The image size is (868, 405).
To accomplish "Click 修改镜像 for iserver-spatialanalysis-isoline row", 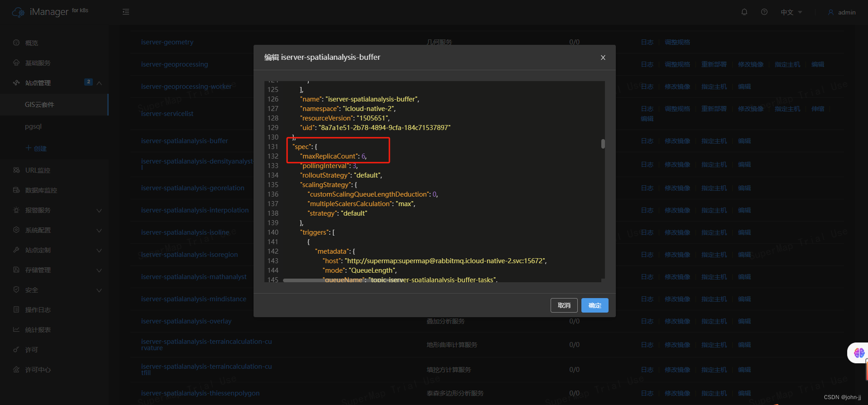I will click(677, 232).
